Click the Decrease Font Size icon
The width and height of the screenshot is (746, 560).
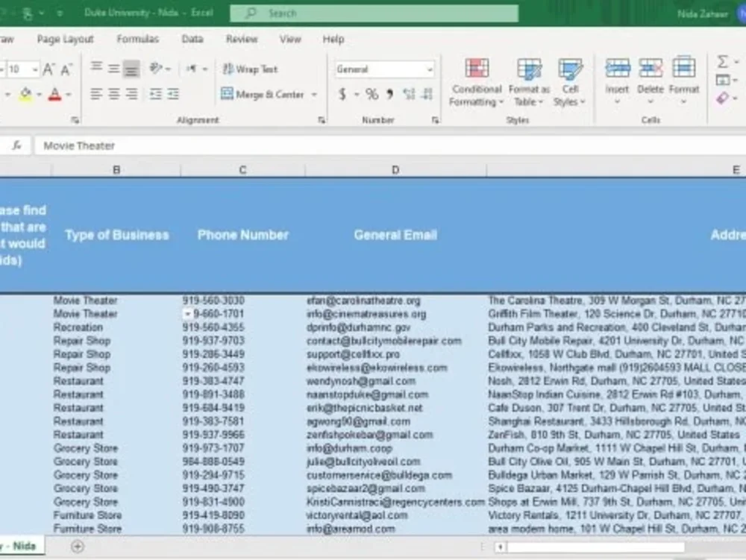(66, 70)
